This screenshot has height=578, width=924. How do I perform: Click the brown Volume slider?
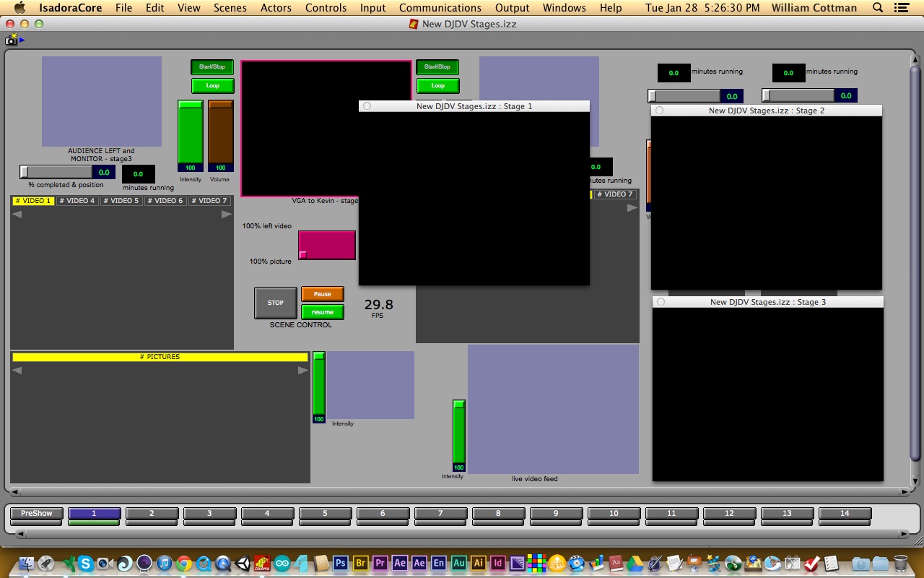[221, 136]
